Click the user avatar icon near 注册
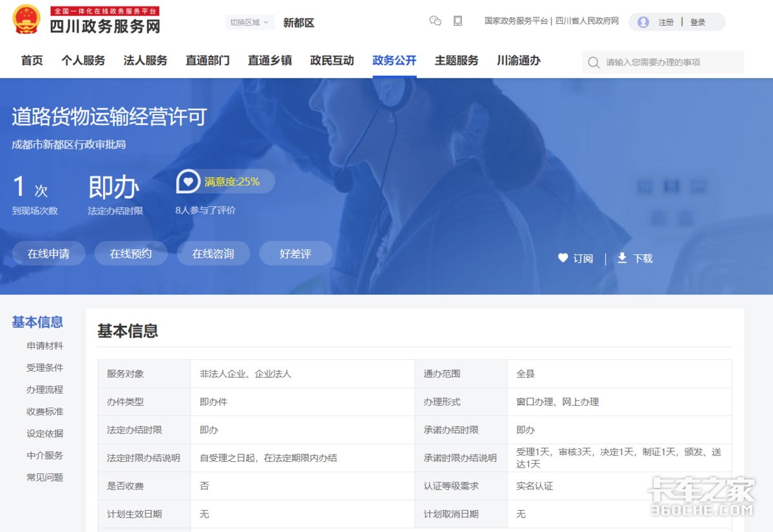This screenshot has height=532, width=773. pyautogui.click(x=642, y=22)
